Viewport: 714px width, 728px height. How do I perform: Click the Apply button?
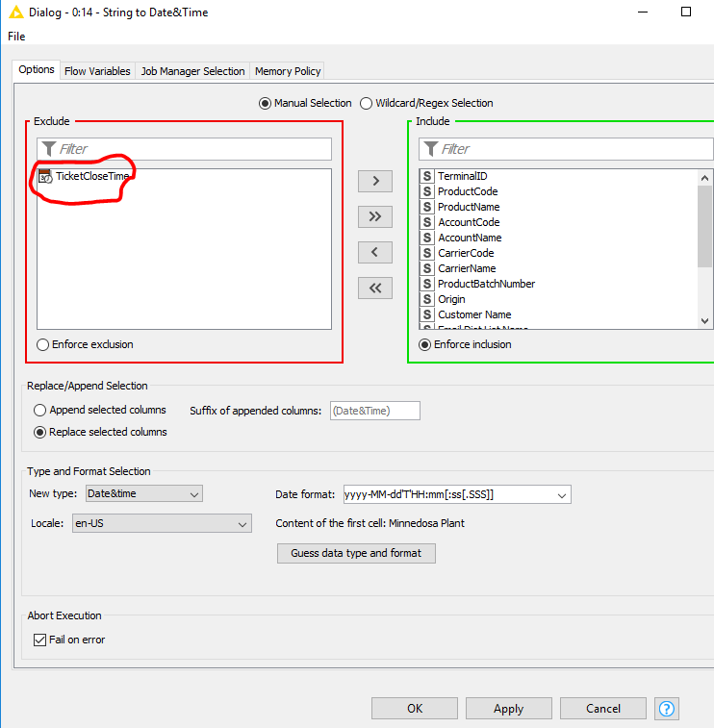point(508,709)
